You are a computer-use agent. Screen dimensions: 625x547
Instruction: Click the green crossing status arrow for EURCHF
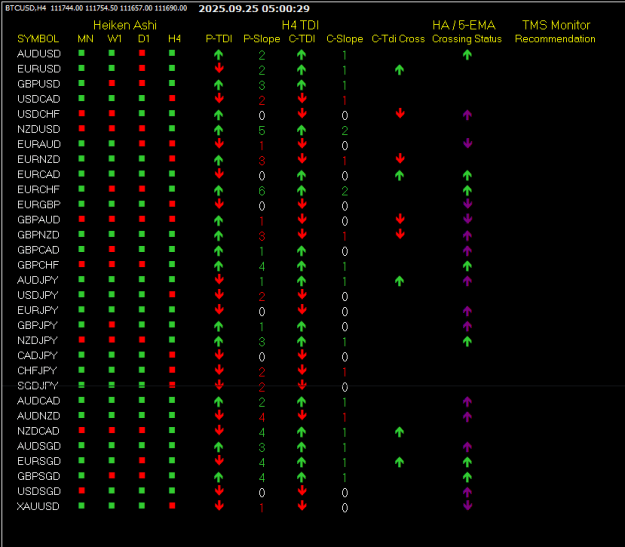467,190
